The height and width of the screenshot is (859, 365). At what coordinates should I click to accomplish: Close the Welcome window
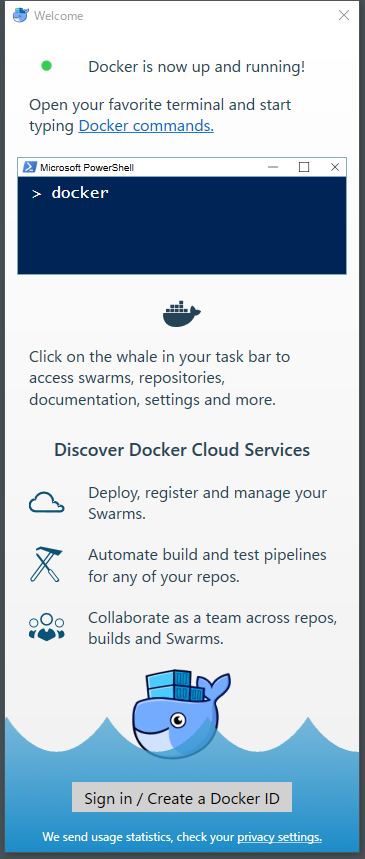pyautogui.click(x=344, y=15)
